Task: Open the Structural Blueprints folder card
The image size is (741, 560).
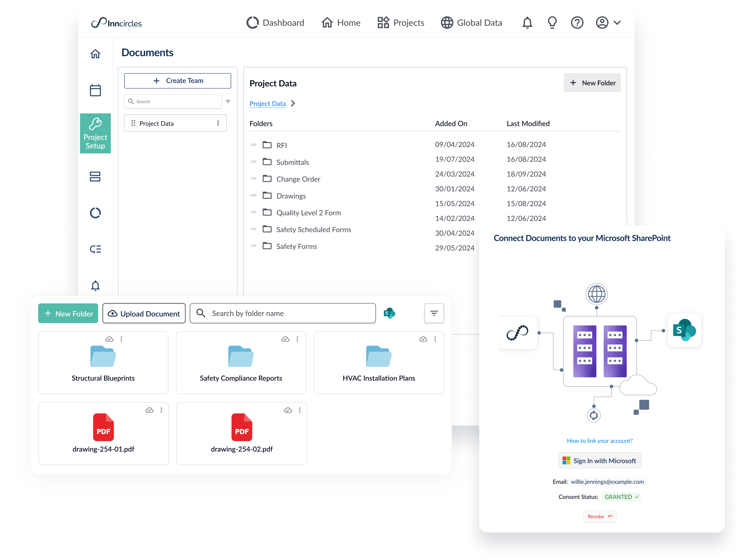Action: (103, 363)
